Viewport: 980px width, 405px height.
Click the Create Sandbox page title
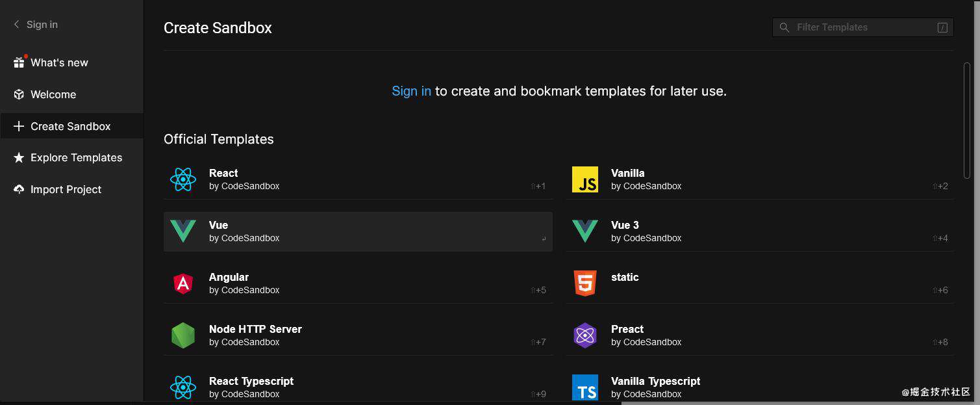218,28
